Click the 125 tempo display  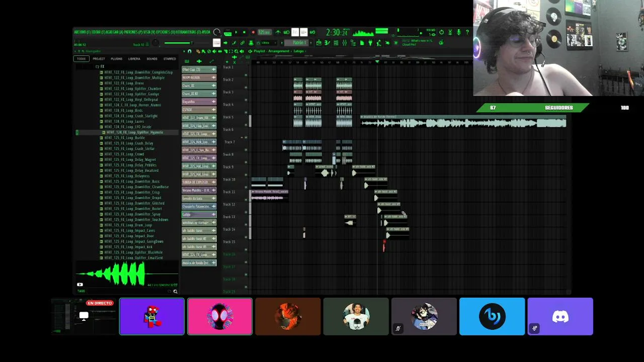pos(265,32)
